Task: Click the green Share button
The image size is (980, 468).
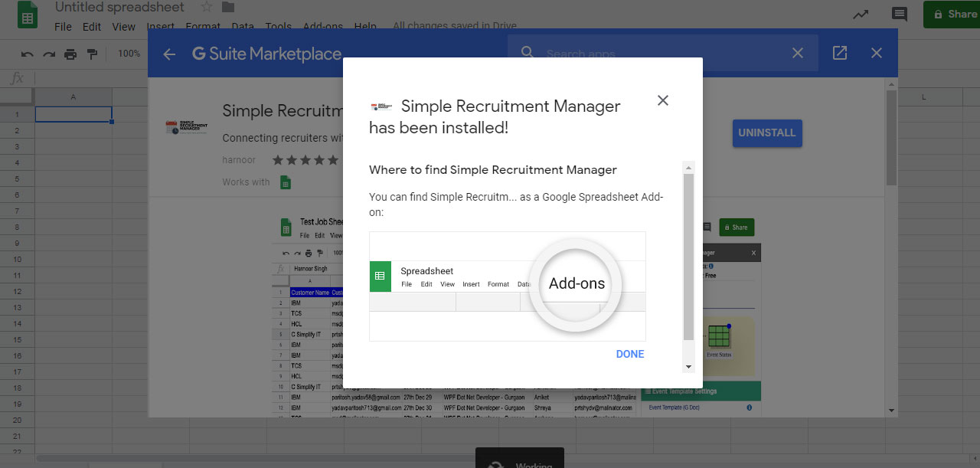Action: pyautogui.click(x=952, y=14)
